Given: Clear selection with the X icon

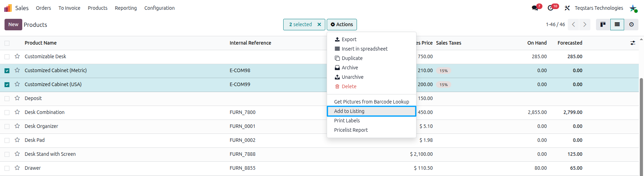Looking at the screenshot, I should pyautogui.click(x=319, y=24).
